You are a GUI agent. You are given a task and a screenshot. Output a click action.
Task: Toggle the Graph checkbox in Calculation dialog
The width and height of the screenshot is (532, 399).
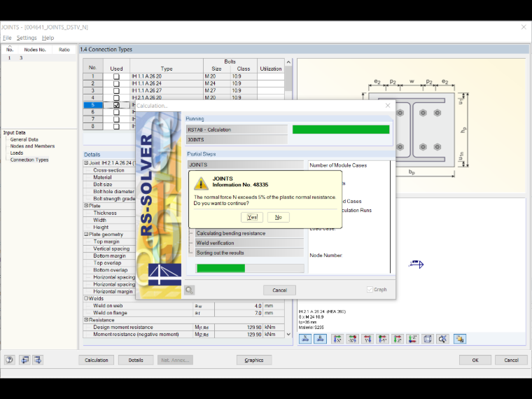pyautogui.click(x=370, y=289)
